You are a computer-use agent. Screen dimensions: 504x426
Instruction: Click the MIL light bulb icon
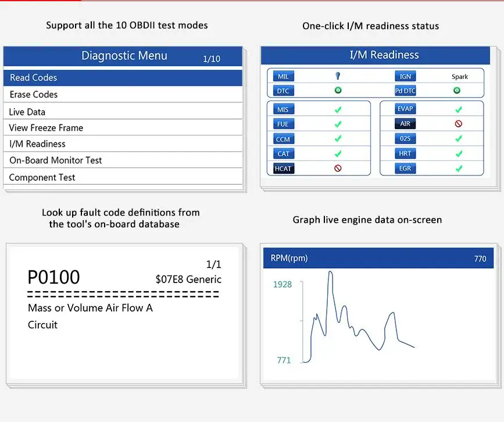tap(338, 76)
